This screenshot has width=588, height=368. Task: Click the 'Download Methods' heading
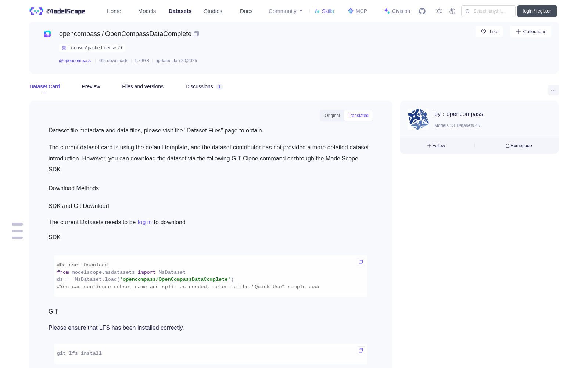pyautogui.click(x=73, y=188)
